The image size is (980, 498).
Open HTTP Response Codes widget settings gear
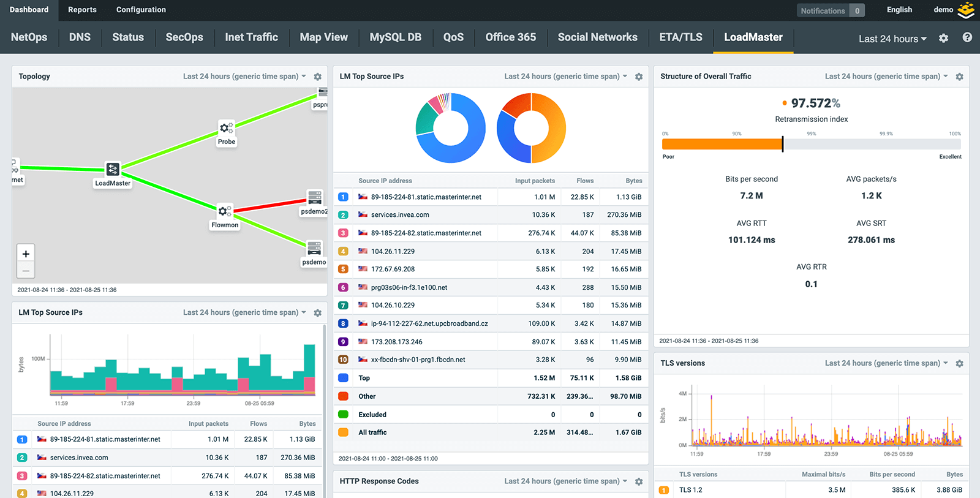(x=639, y=482)
